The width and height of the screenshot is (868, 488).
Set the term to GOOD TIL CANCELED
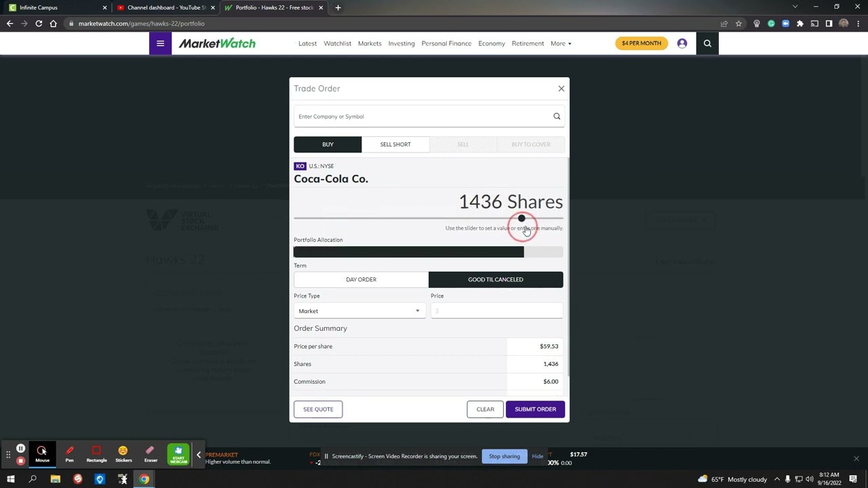tap(496, 279)
